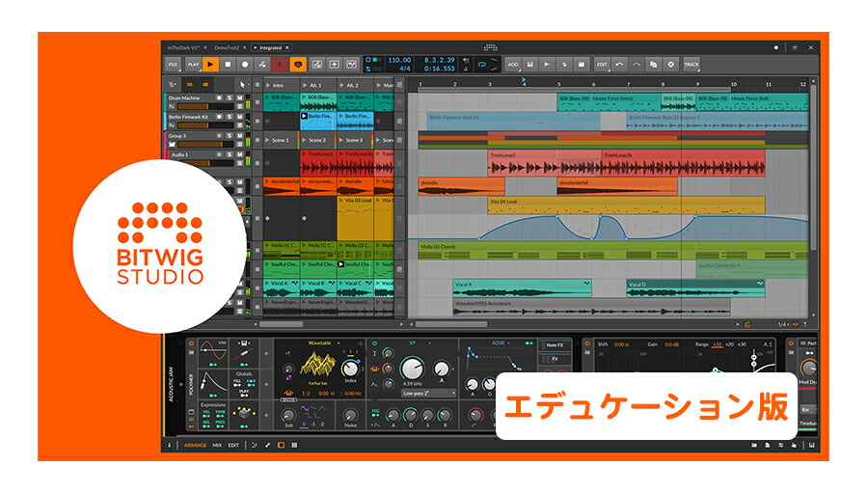Stop the transport with the square button
This screenshot has width=868, height=493.
coord(228,65)
